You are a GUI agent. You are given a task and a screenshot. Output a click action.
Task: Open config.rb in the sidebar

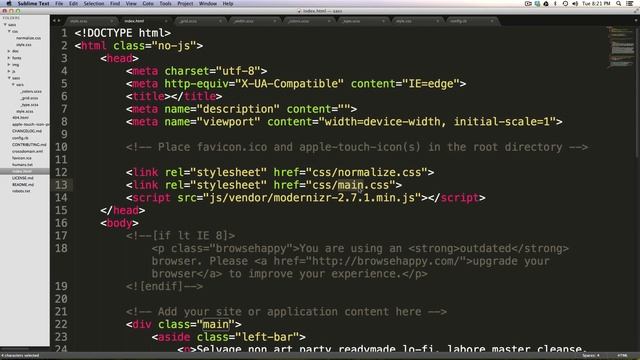[x=20, y=138]
